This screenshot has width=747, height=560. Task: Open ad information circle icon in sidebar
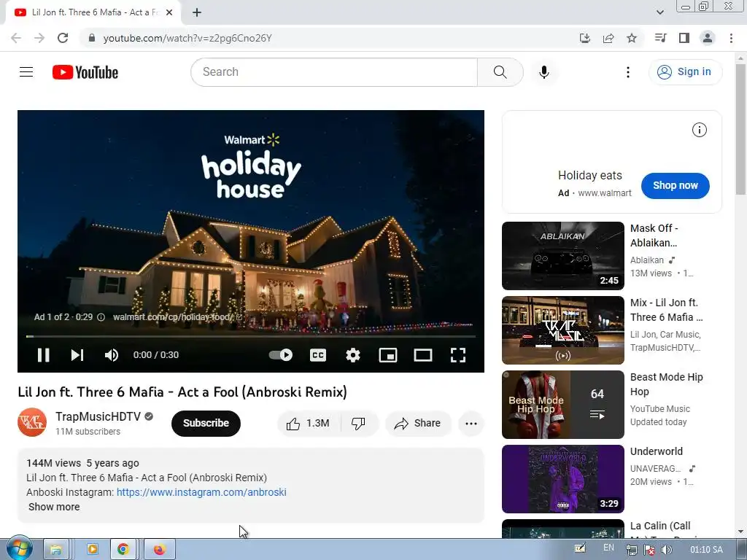[x=700, y=130]
